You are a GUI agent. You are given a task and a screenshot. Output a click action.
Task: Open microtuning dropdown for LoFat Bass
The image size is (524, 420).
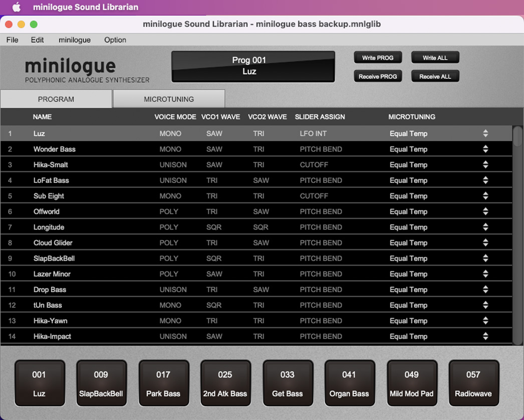pos(485,180)
